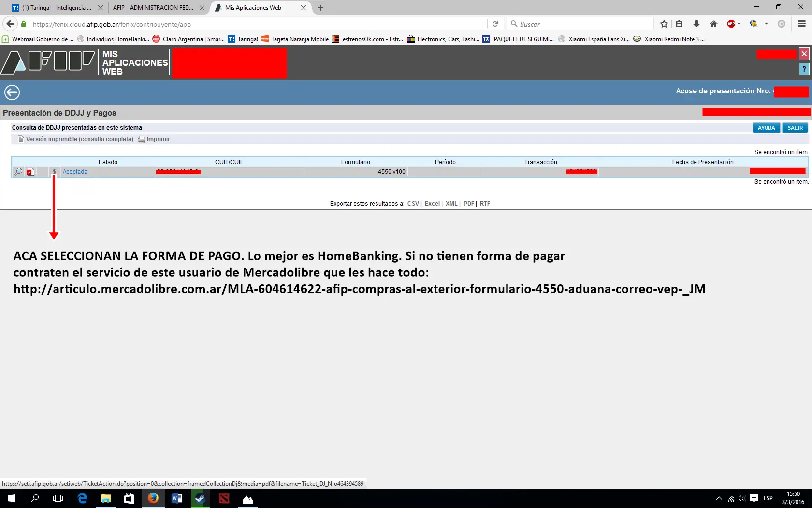Export results as XML

451,204
